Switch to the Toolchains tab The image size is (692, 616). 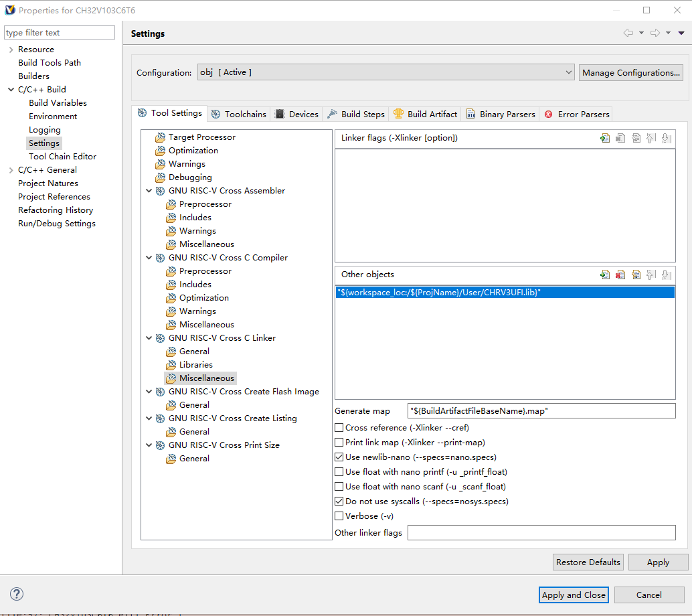coord(239,114)
